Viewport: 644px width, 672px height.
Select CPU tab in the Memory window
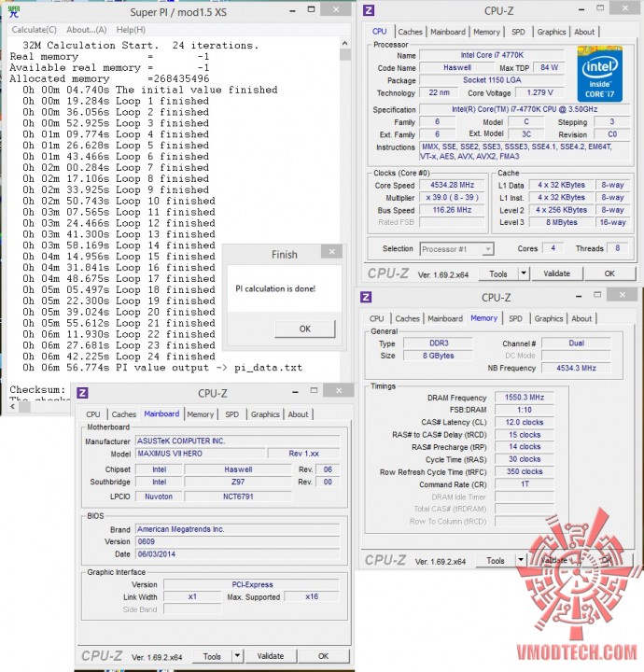377,318
